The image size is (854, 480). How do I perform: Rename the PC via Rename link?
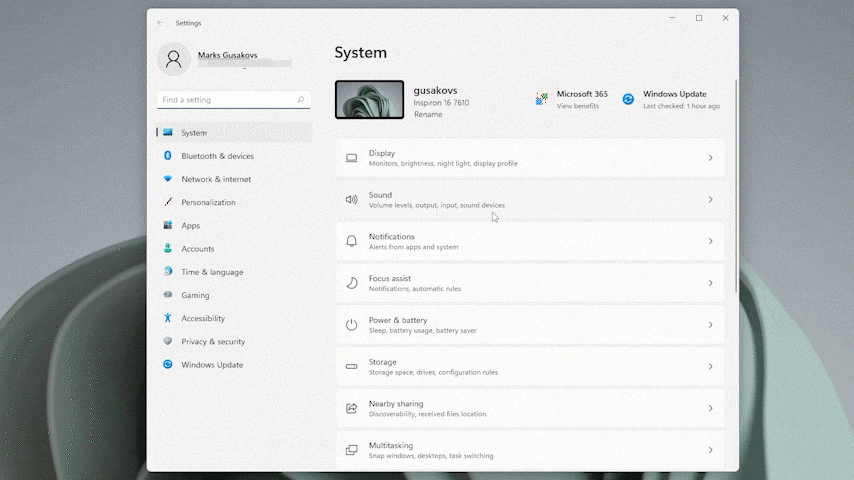tap(428, 114)
